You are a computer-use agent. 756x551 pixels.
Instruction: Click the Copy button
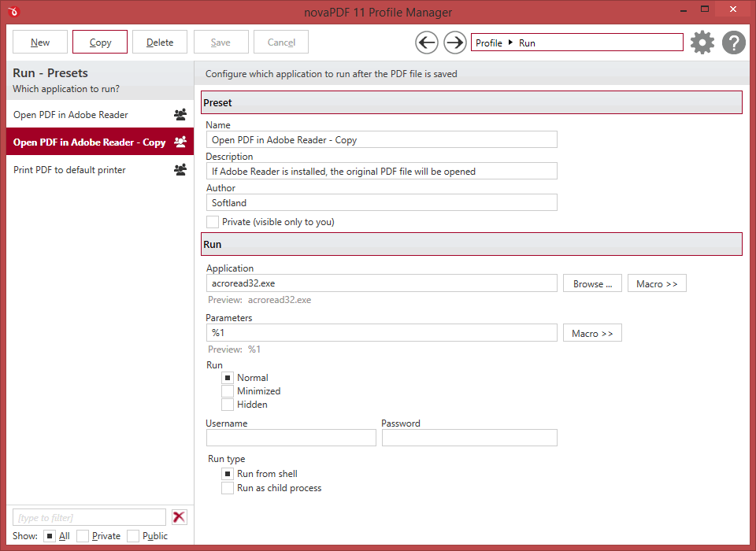tap(100, 42)
